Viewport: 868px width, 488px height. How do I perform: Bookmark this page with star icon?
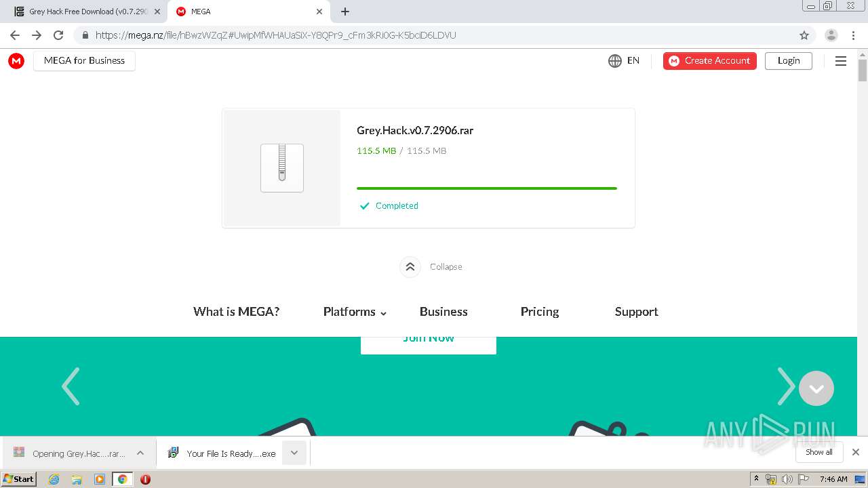pyautogui.click(x=804, y=35)
